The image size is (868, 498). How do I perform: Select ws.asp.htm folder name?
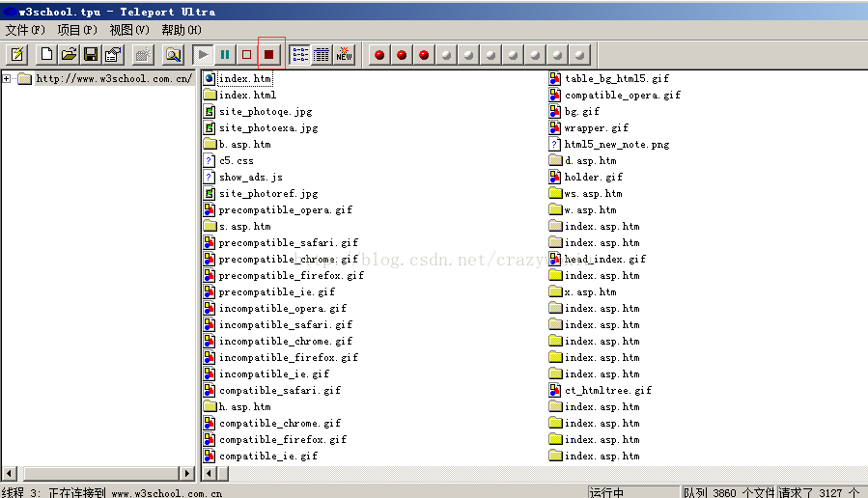(594, 193)
